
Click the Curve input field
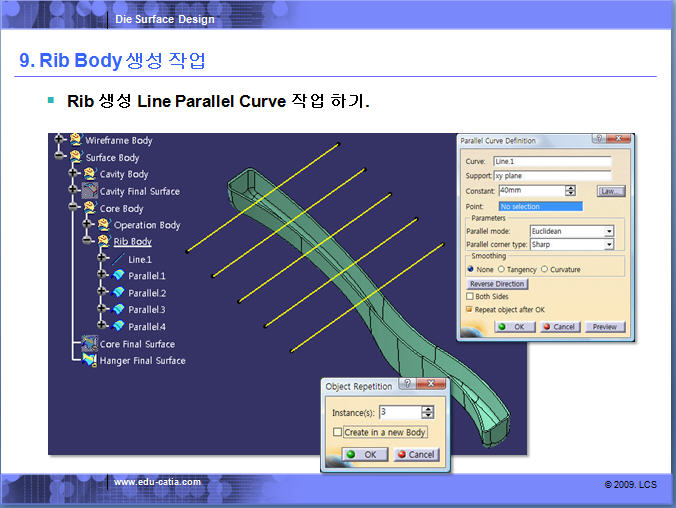(x=551, y=162)
